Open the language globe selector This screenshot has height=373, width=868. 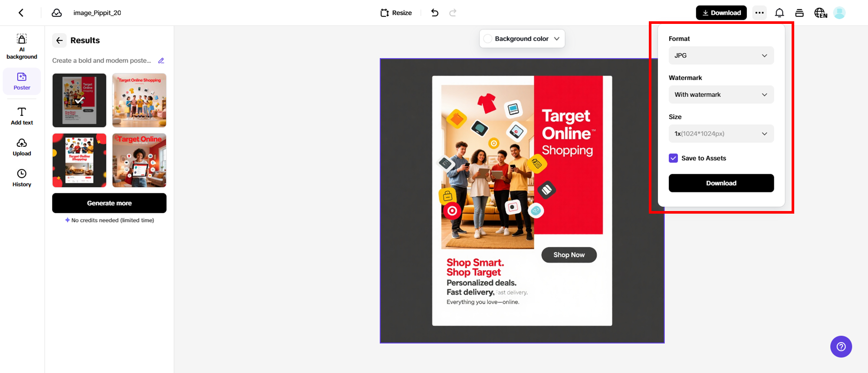pos(820,13)
